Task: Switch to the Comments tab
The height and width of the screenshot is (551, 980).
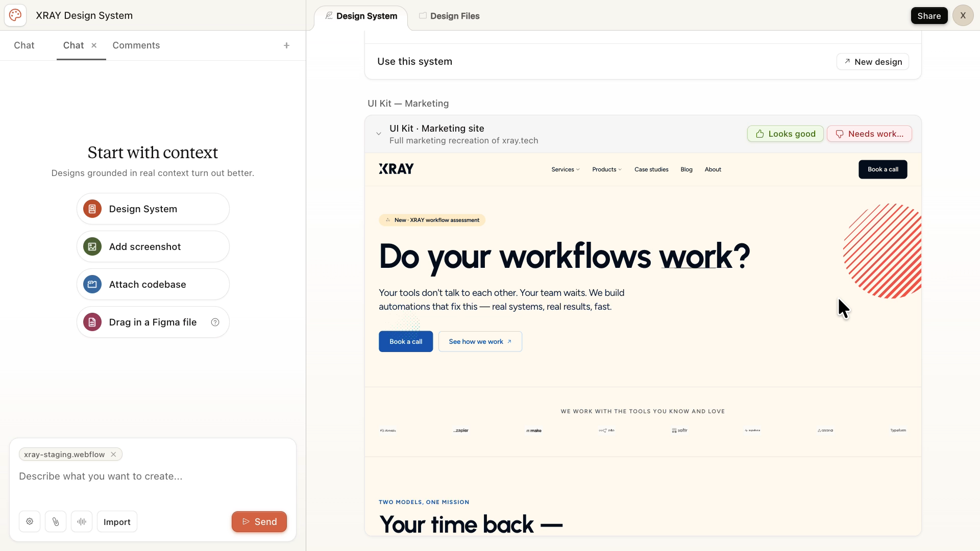Action: pos(136,45)
